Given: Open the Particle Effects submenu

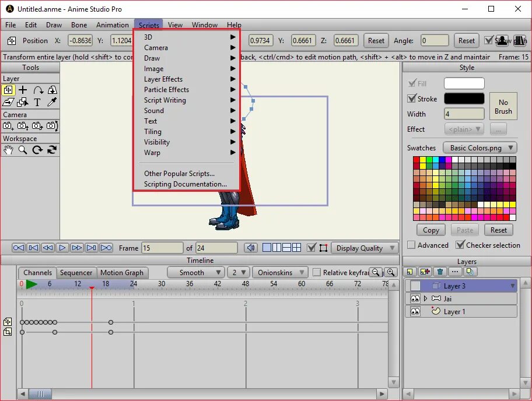Looking at the screenshot, I should [187, 90].
